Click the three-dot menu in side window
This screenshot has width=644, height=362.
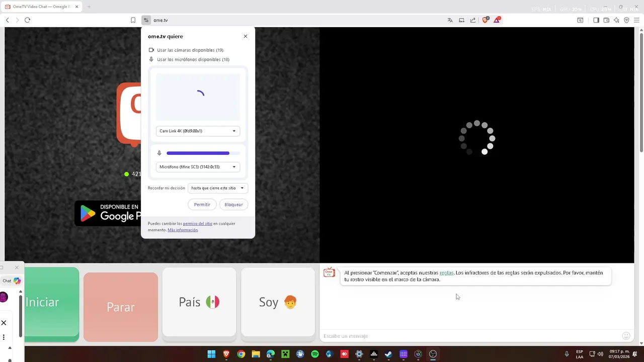pos(4,337)
